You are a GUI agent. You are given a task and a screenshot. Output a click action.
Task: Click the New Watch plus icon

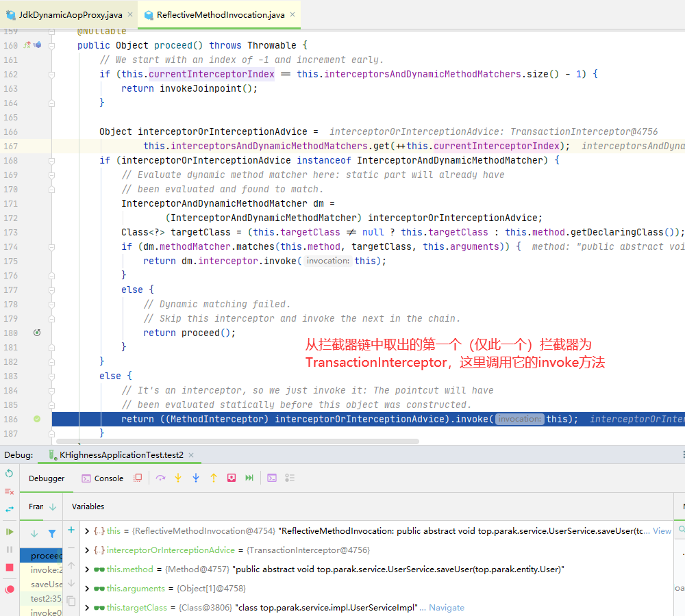tap(71, 530)
